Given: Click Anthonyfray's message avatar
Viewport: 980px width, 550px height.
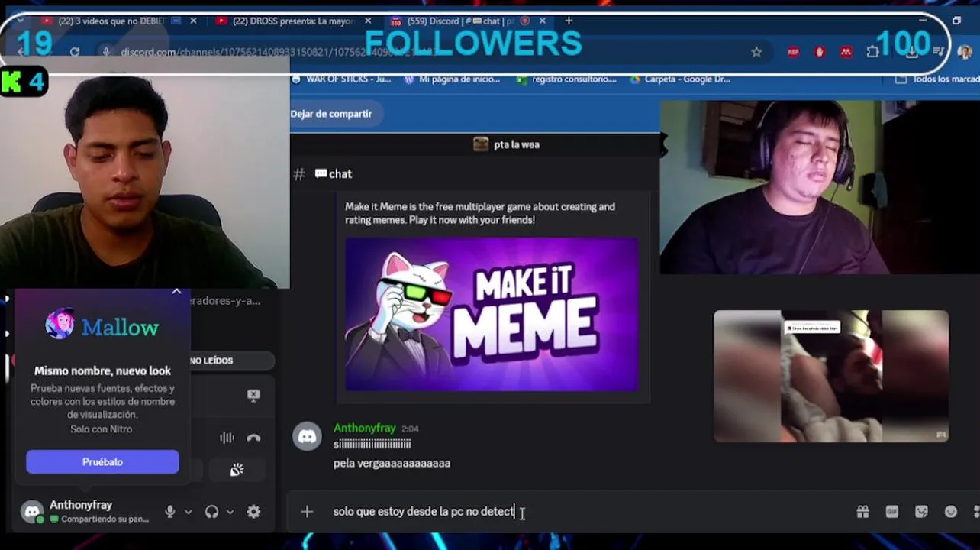Looking at the screenshot, I should click(308, 436).
